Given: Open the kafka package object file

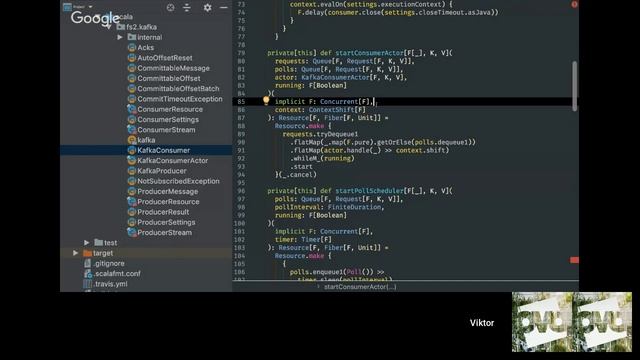Looking at the screenshot, I should click(x=146, y=140).
